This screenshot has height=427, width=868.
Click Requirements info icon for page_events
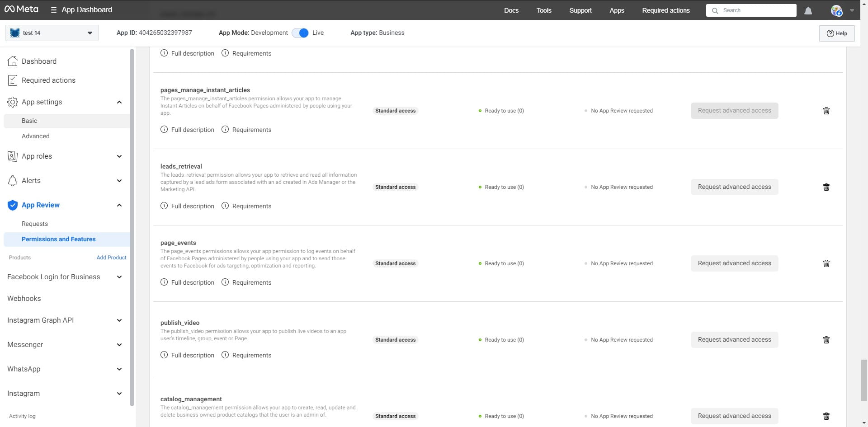[x=225, y=282]
